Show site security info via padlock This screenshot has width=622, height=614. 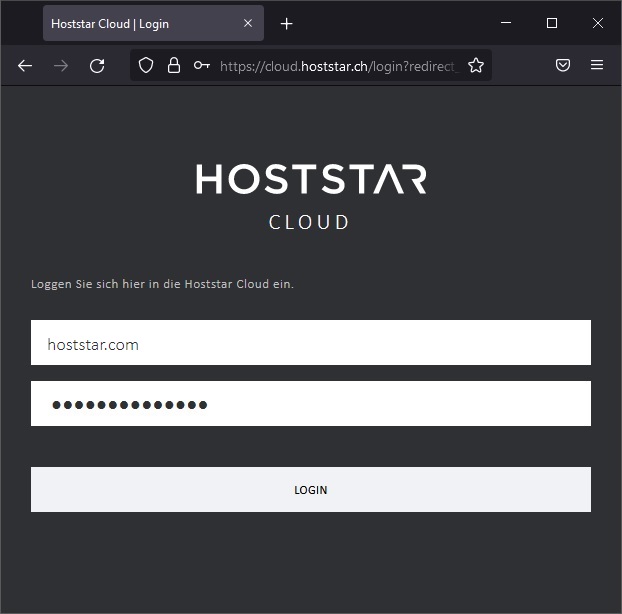pos(174,65)
